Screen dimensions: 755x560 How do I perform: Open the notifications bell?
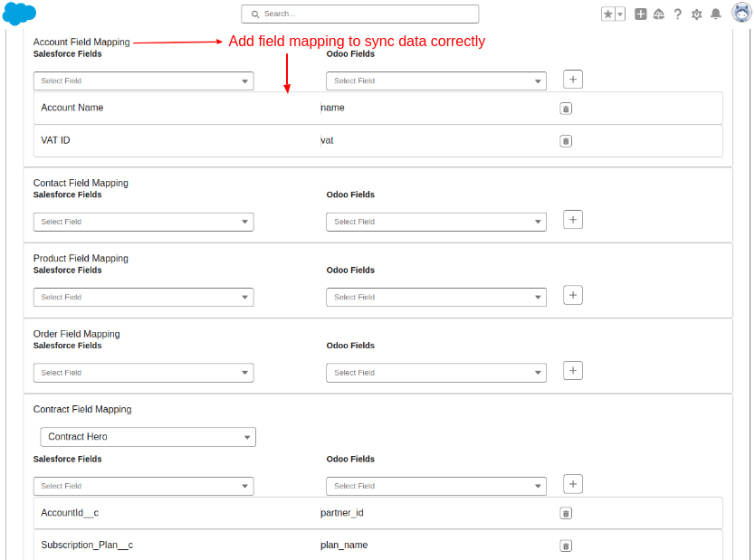[716, 14]
